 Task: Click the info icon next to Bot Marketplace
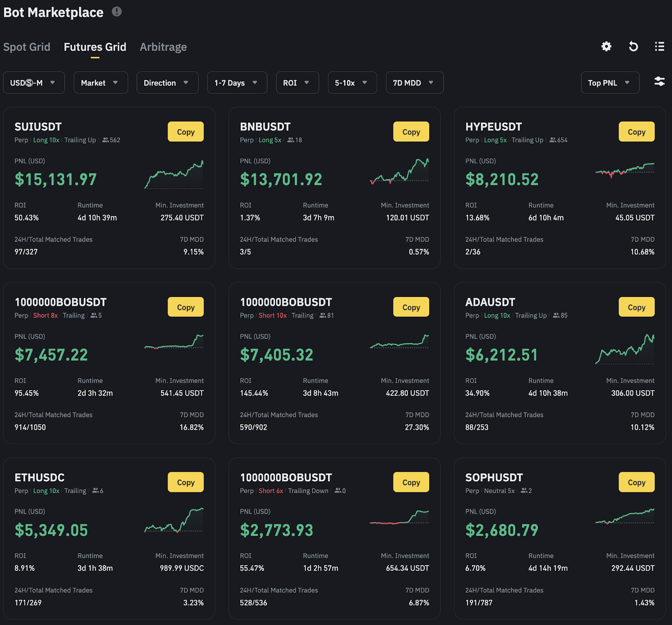tap(117, 12)
